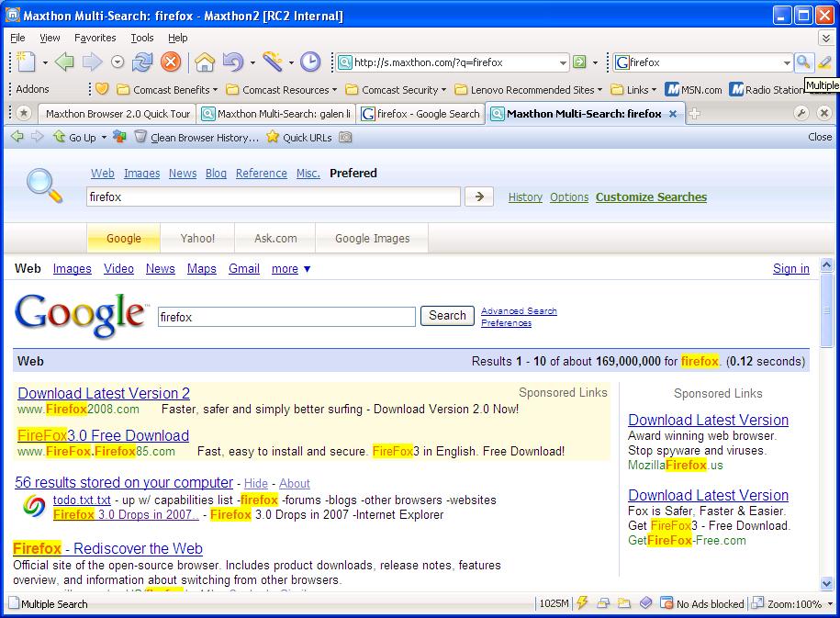Click the Undo closed tab icon
Screen dimensions: 840x618
232,62
